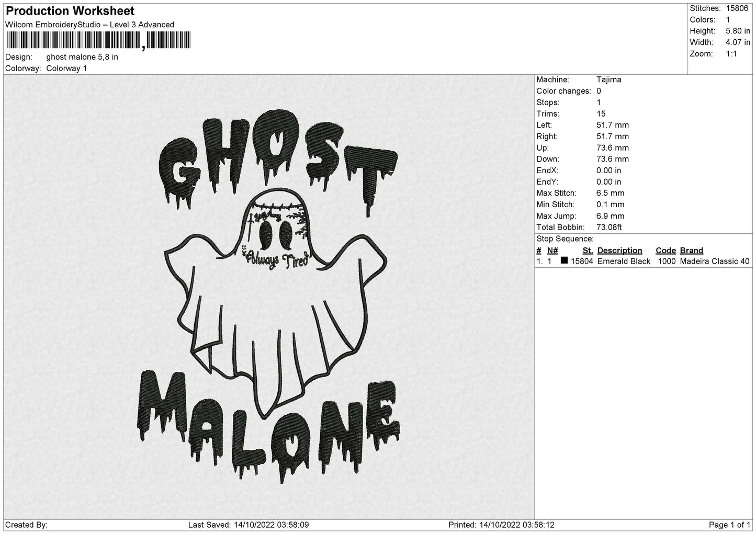This screenshot has width=756, height=534.
Task: Click the Description column header
Action: (619, 251)
